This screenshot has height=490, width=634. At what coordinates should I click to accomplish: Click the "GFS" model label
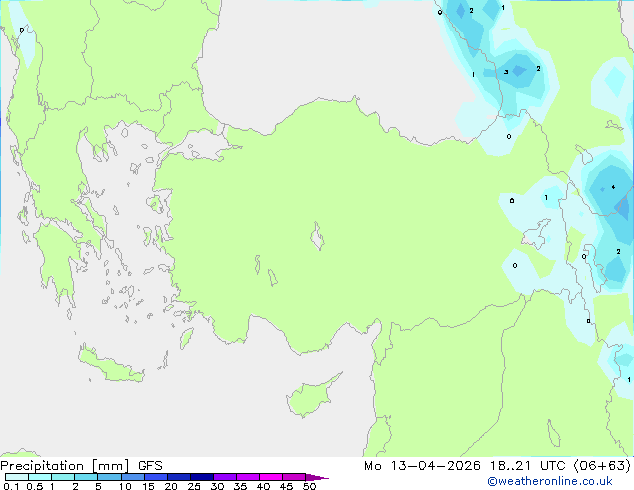150,466
